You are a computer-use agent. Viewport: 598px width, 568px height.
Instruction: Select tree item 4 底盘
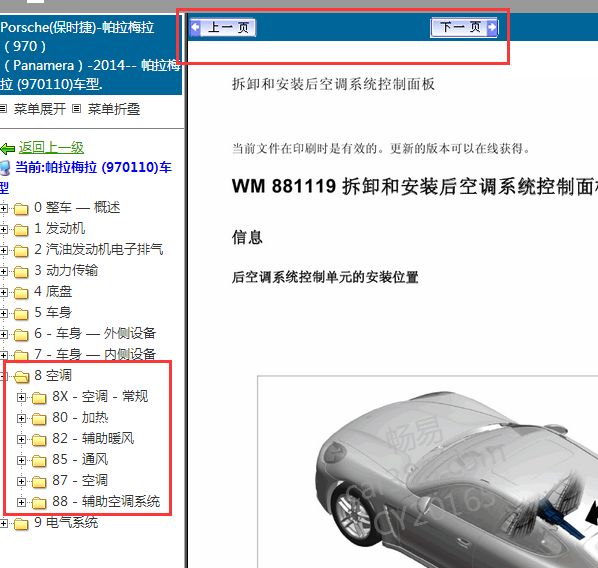coord(53,291)
